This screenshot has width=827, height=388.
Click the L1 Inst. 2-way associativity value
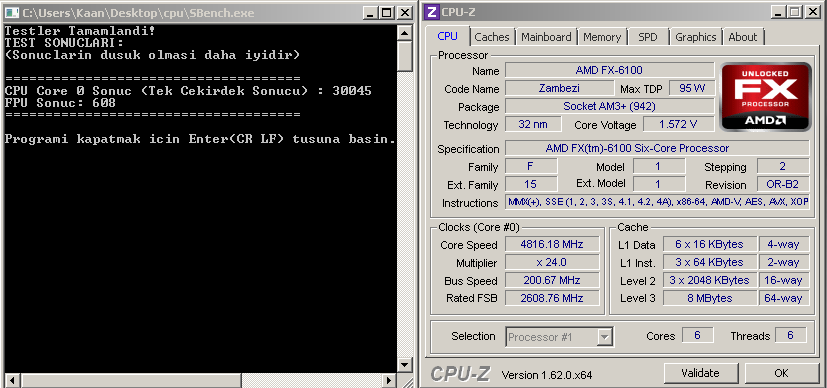(783, 262)
